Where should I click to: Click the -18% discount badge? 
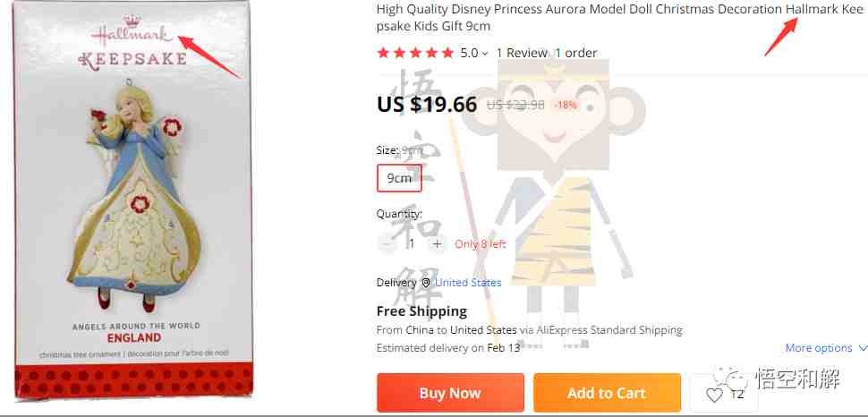click(x=566, y=104)
